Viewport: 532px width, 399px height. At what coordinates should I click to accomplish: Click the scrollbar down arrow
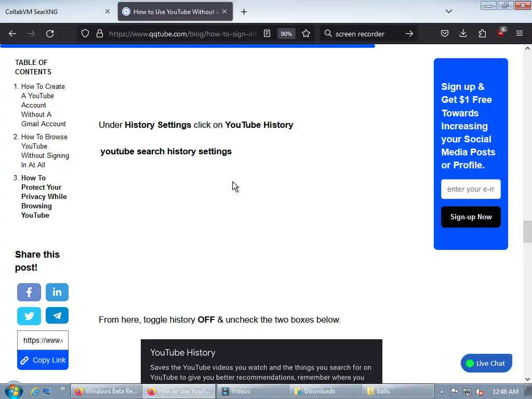[x=527, y=379]
